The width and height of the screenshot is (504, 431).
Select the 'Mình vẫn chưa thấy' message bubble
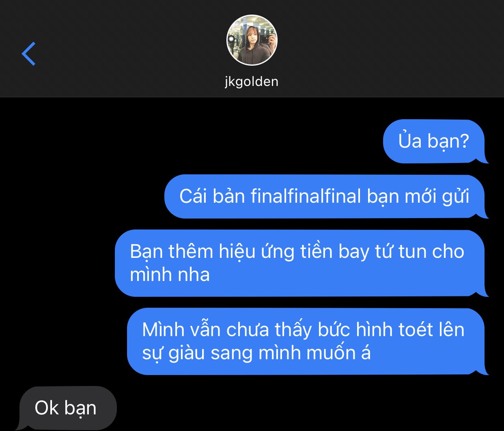[x=307, y=341]
